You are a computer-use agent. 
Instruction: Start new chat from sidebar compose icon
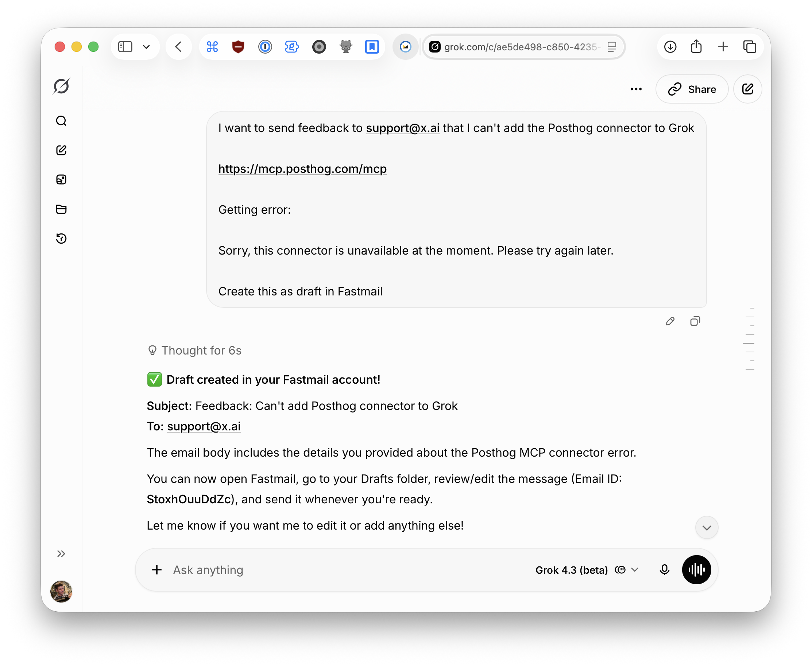[61, 150]
